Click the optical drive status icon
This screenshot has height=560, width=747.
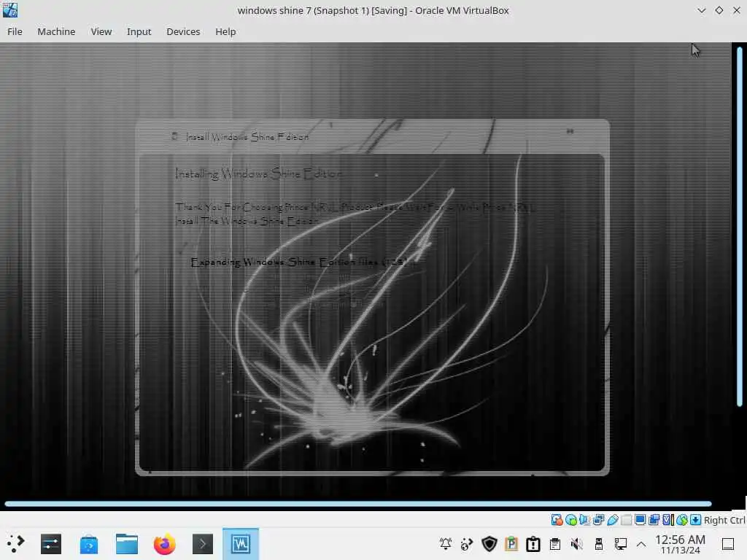point(570,520)
